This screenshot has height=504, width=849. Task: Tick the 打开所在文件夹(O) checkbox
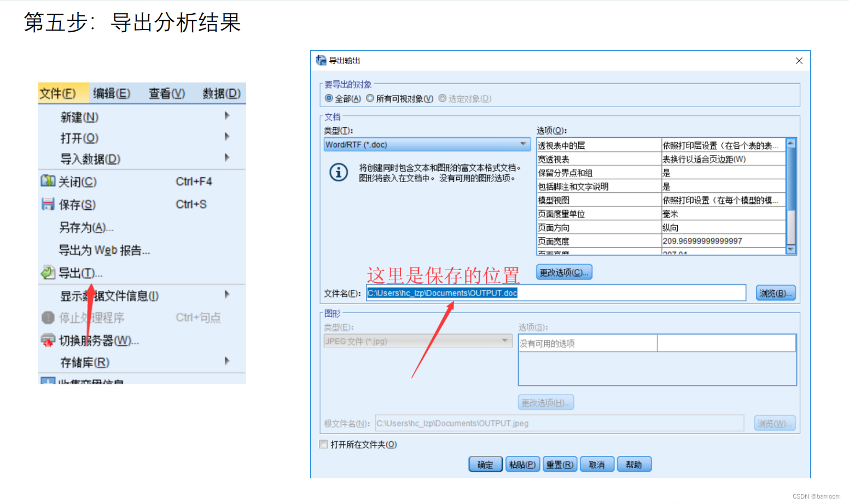click(x=323, y=444)
